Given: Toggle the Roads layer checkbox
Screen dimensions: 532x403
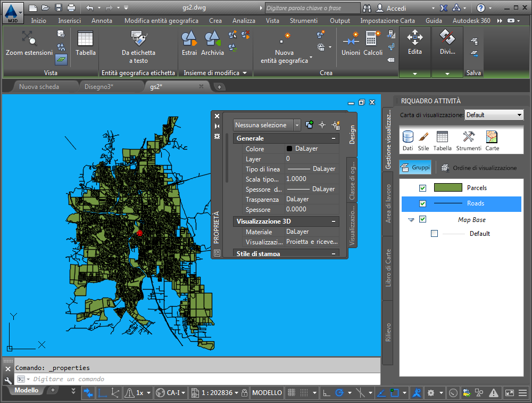Looking at the screenshot, I should tap(423, 203).
